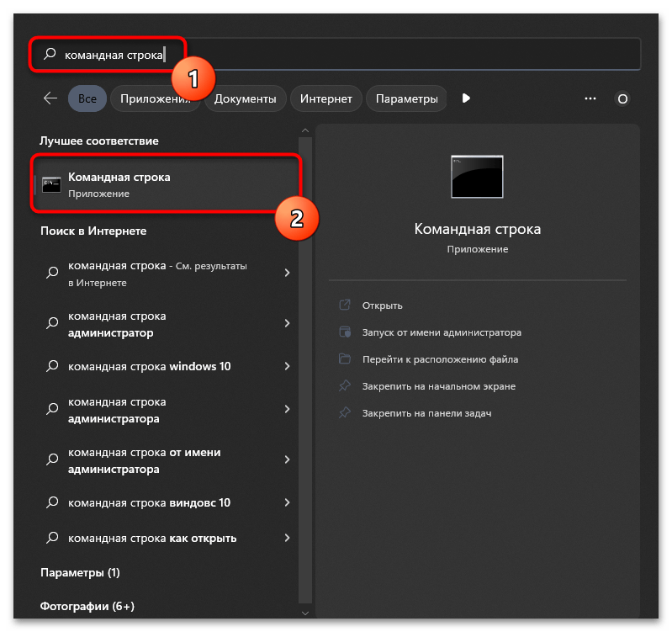Select the Все filter tab
Viewport: 672px width, 632px height.
point(87,98)
